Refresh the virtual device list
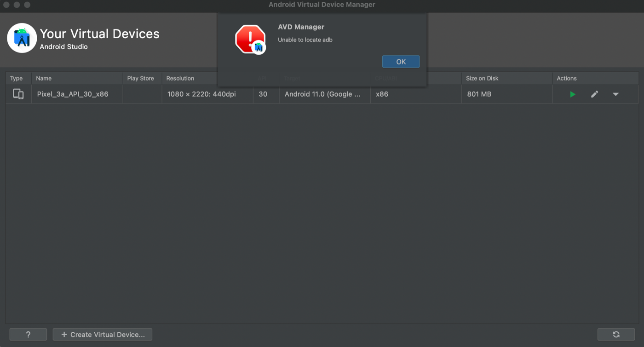Image resolution: width=644 pixels, height=347 pixels. [616, 335]
